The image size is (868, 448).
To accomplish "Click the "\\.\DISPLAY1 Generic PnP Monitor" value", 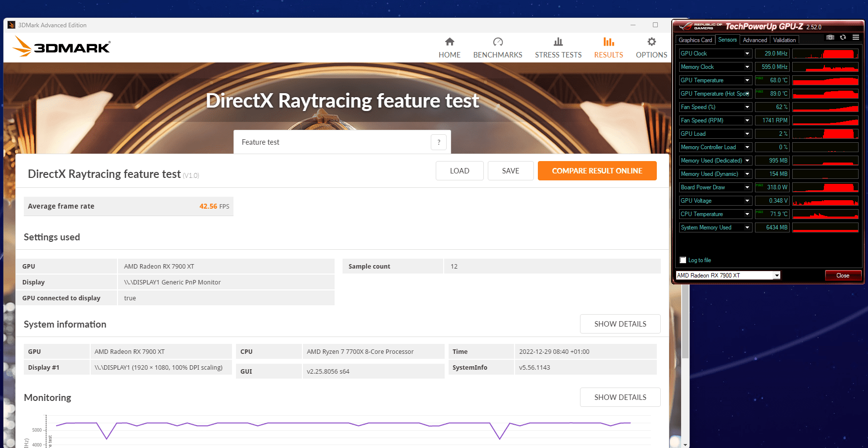I will 172,282.
